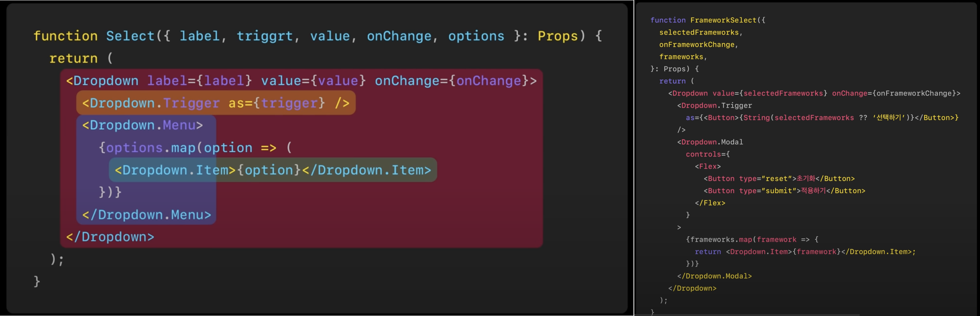The height and width of the screenshot is (316, 980).
Task: Click the controls={ attribute
Action: 708,154
